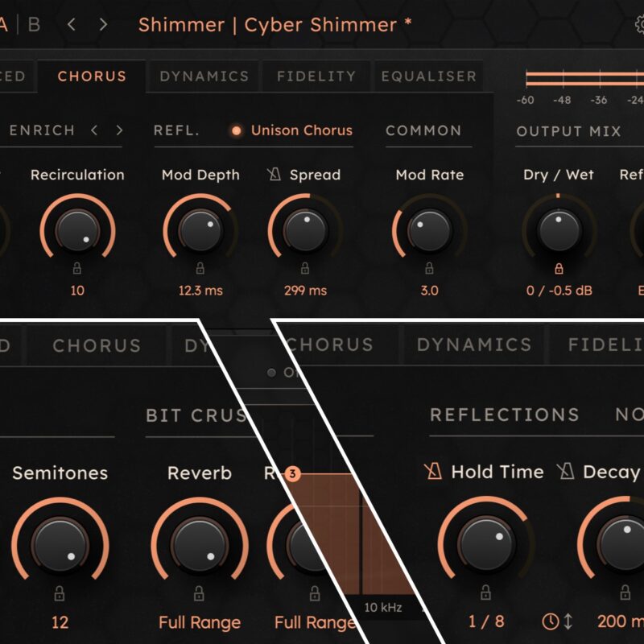Click the metronome sync icon beside Spread
Screen dimensions: 644x644
coord(274,175)
